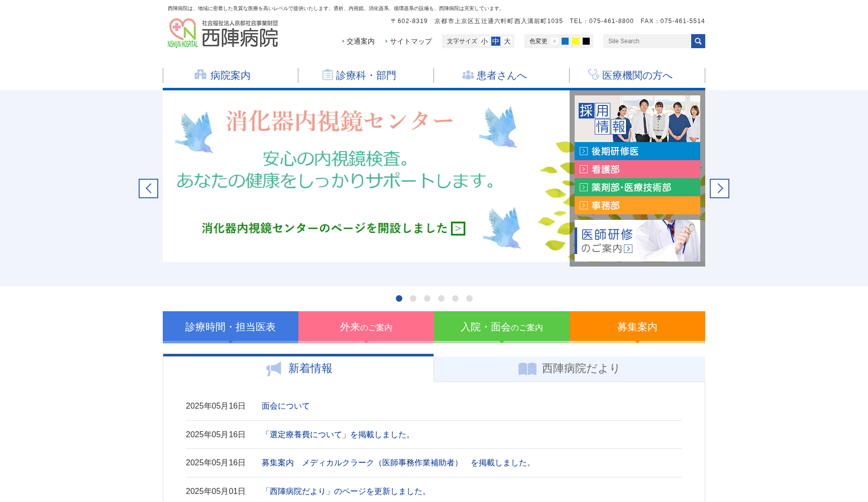868x502 pixels.
Task: Expand 外来のご案内 pink panel
Action: click(366, 327)
